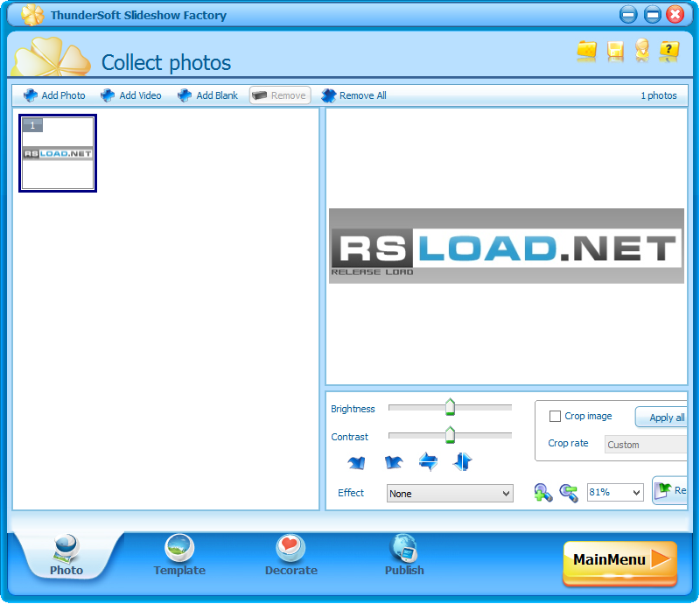Enable the Crop image checkbox
The width and height of the screenshot is (700, 604).
555,417
